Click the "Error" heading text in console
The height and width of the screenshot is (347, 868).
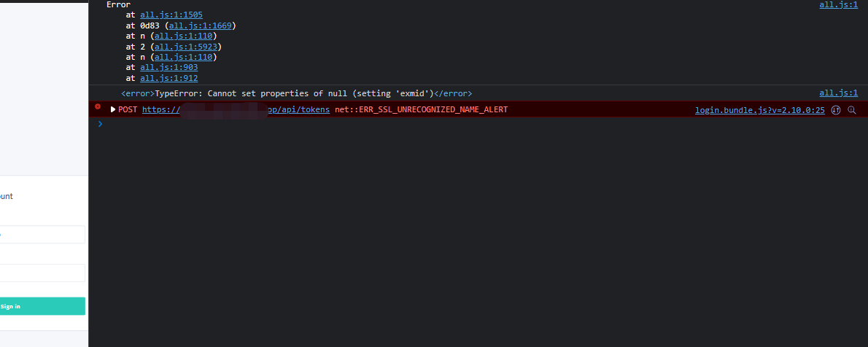[x=118, y=4]
